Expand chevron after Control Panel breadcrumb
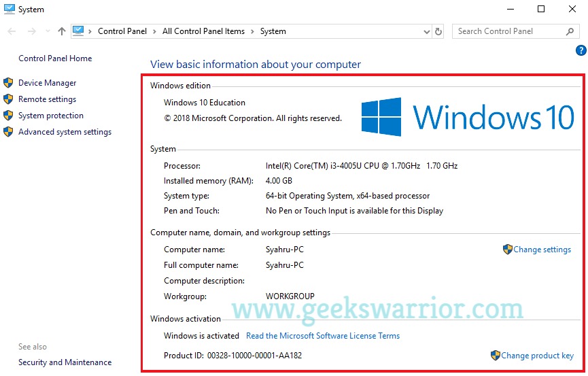The width and height of the screenshot is (588, 376). tap(154, 32)
